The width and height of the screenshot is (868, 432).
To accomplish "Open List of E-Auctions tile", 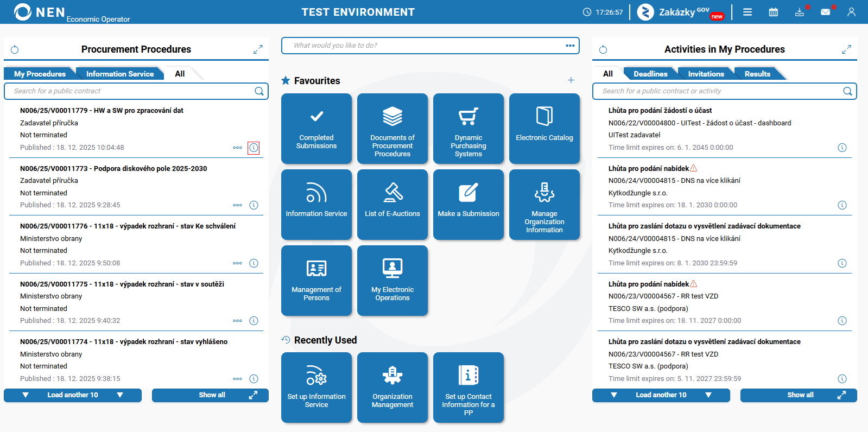I will 392,205.
